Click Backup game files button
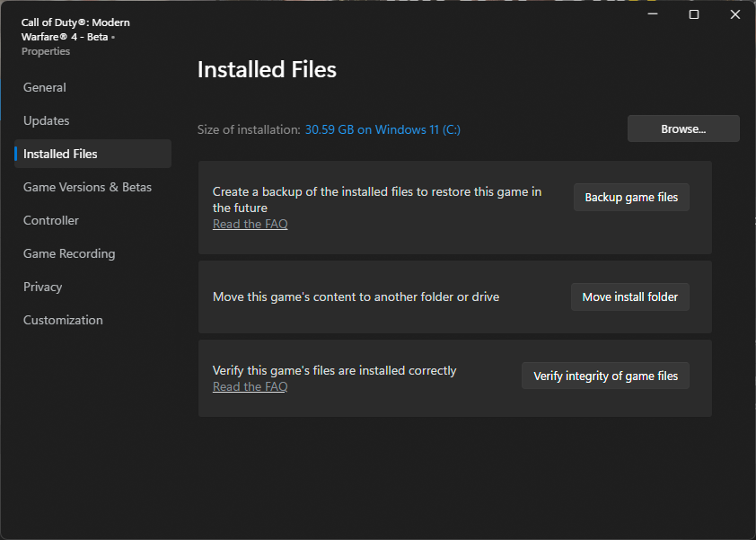Screen dimensions: 756x540 pos(631,198)
